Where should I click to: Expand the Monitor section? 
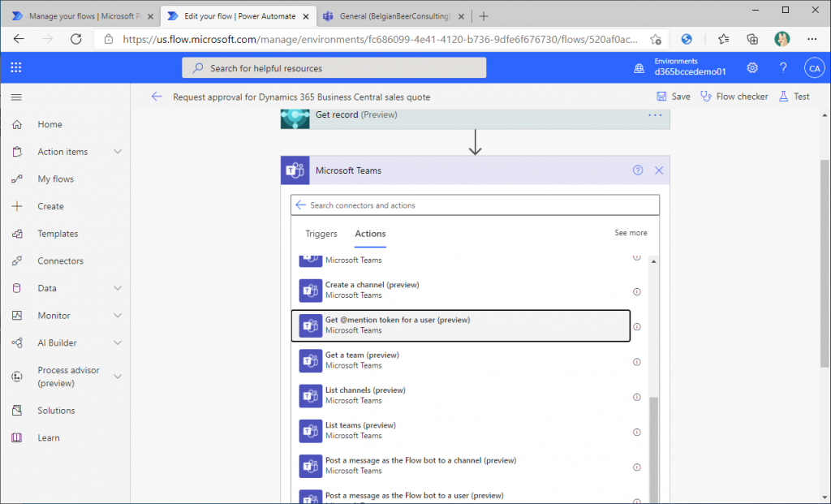tap(118, 316)
